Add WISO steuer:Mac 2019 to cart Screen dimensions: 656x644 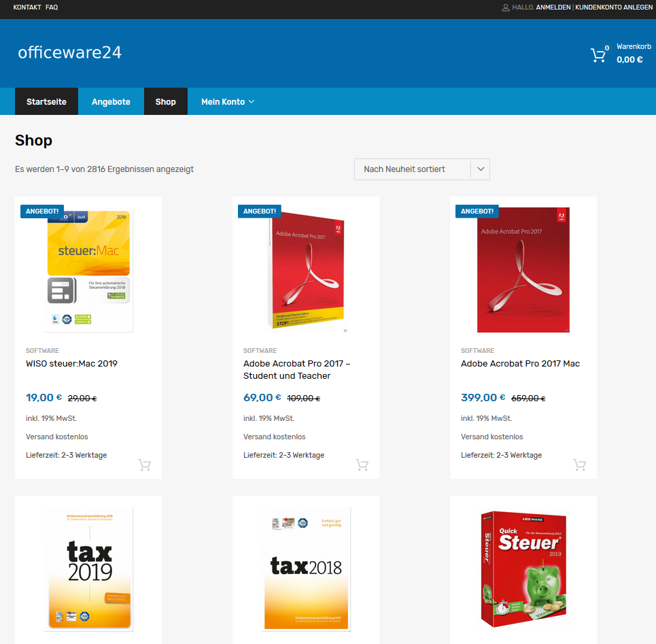[x=144, y=464]
